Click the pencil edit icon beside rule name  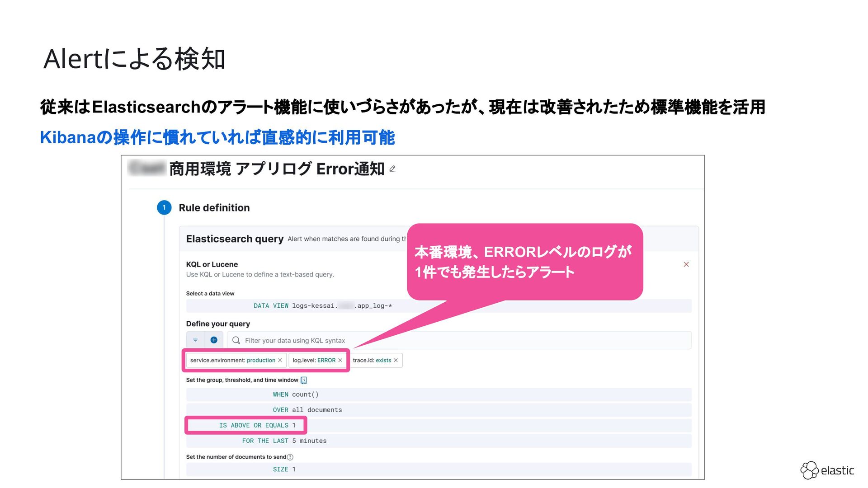point(392,169)
